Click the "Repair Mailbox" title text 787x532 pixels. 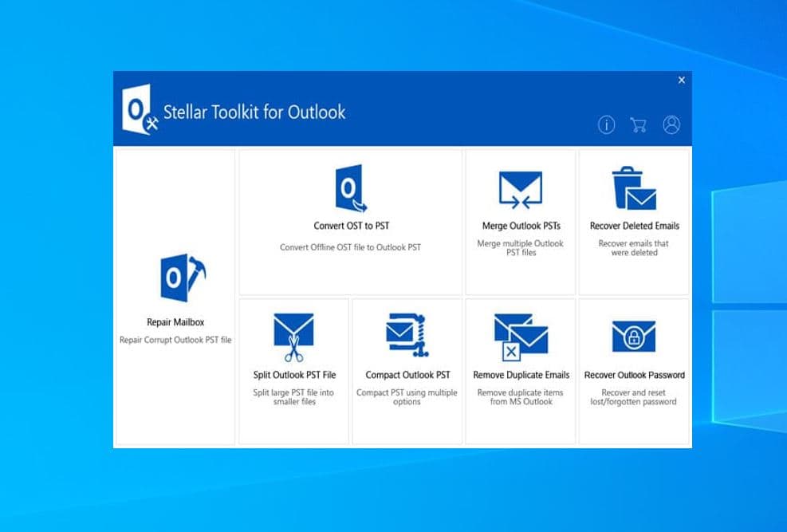click(x=175, y=322)
